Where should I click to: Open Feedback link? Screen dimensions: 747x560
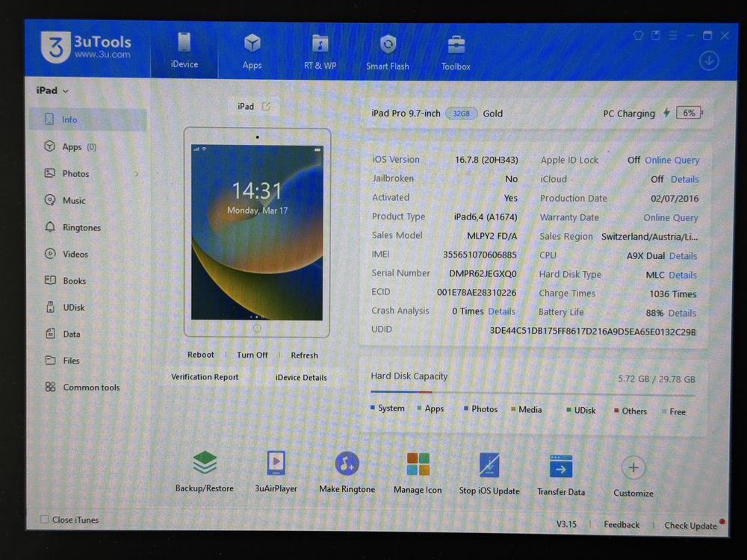[622, 524]
